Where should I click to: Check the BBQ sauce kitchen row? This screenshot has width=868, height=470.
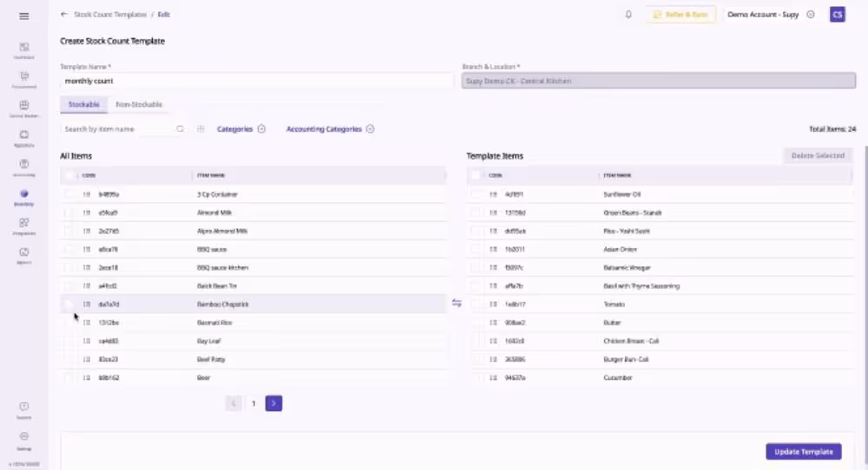[x=69, y=268]
